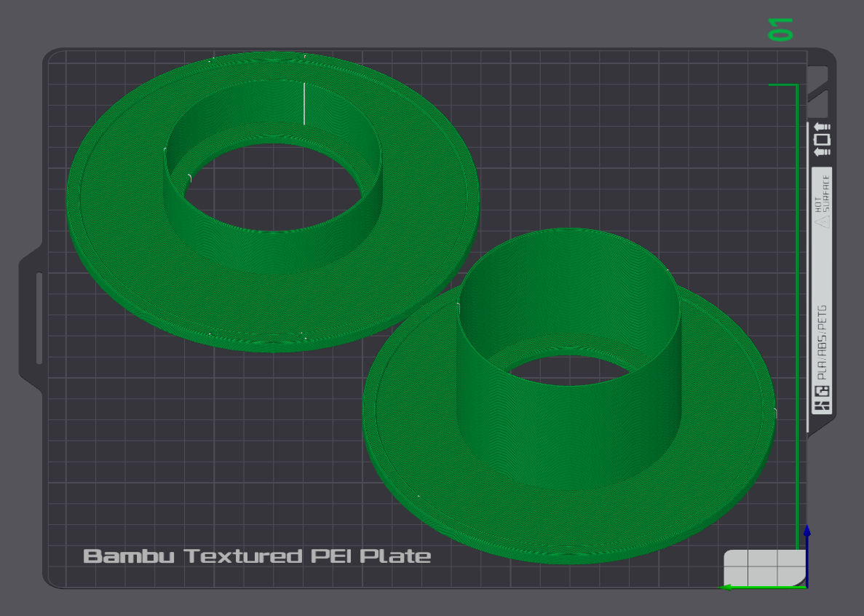864x616 pixels.
Task: Click the Bambu Textured PEI Plate label
Action: pyautogui.click(x=257, y=556)
